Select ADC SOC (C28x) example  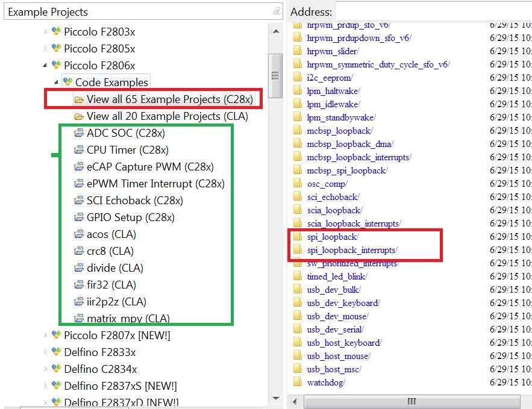[x=126, y=133]
